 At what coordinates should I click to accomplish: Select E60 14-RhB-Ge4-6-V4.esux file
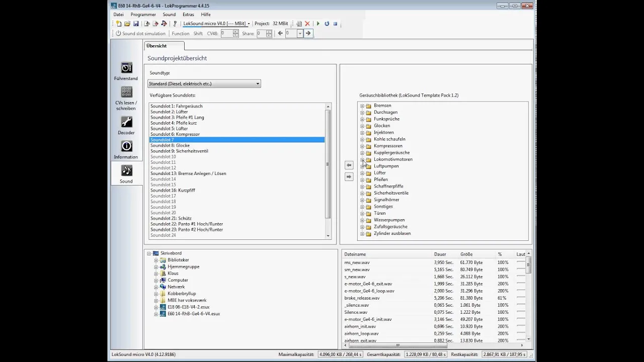pyautogui.click(x=194, y=314)
